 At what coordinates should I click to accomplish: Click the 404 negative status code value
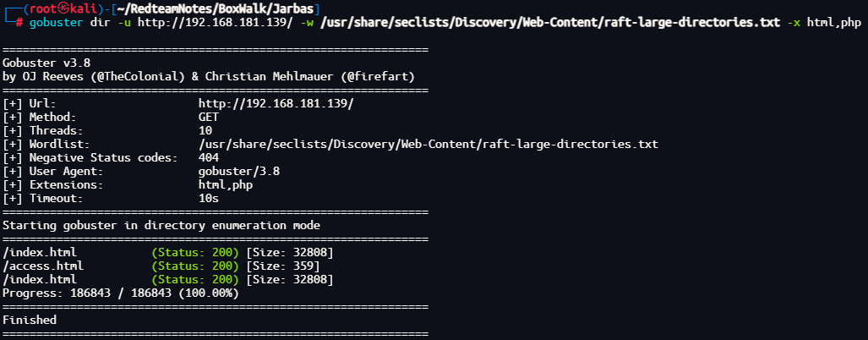pyautogui.click(x=208, y=157)
